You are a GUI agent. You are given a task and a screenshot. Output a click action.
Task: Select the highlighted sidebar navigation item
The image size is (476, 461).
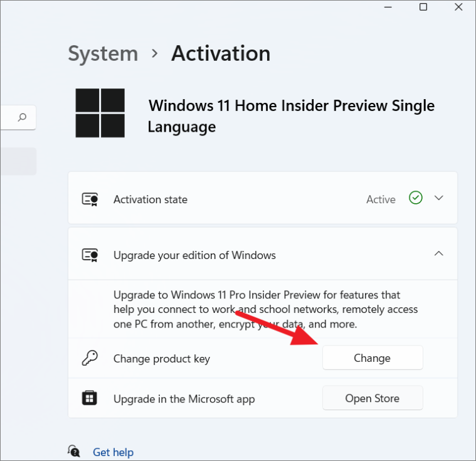coord(18,161)
